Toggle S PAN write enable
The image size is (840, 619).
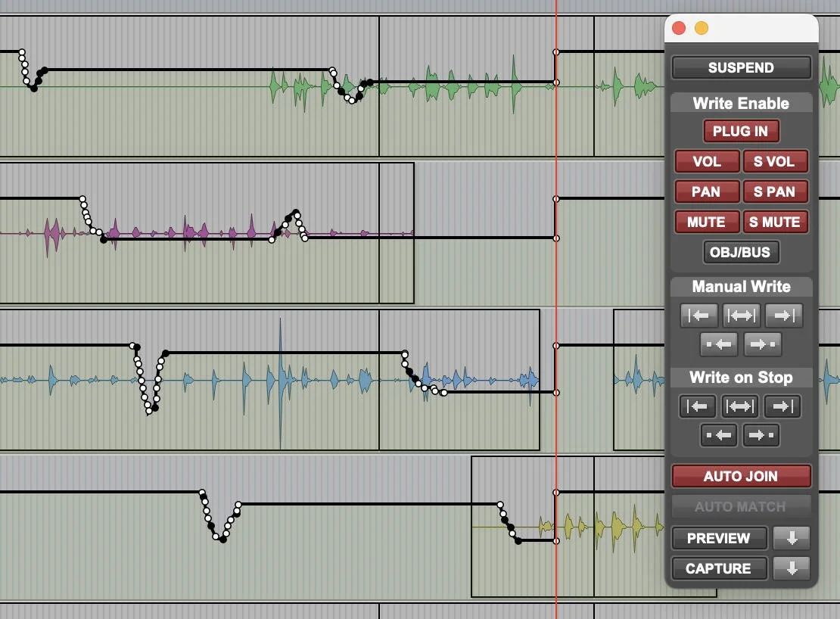[775, 191]
